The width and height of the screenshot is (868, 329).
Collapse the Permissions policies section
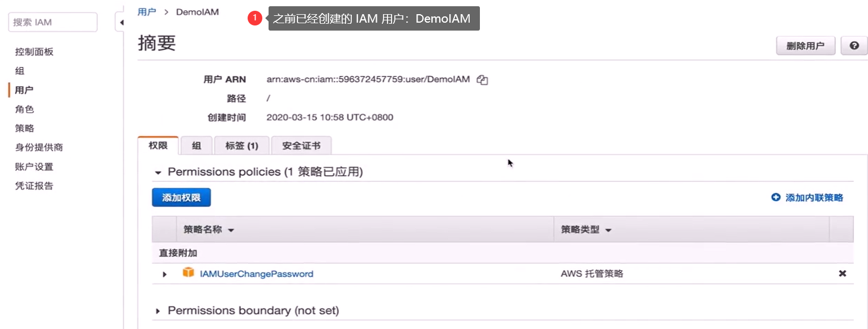point(158,172)
